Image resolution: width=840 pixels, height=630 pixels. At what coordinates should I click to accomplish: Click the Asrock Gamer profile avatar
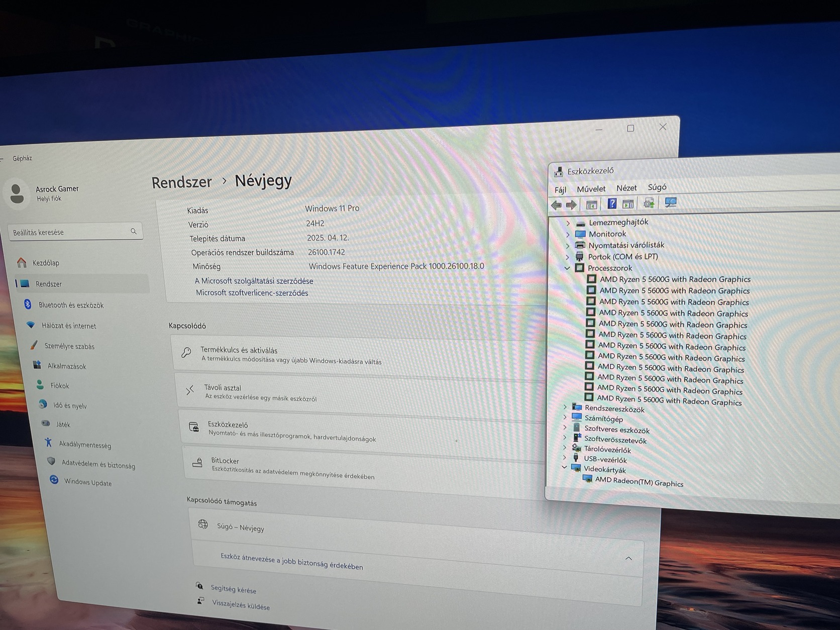[17, 193]
